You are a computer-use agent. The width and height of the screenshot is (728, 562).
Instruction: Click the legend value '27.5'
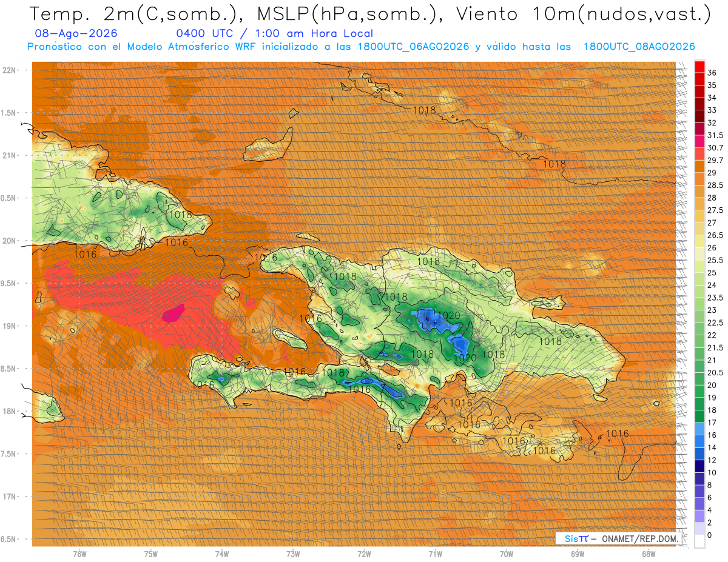[715, 210]
